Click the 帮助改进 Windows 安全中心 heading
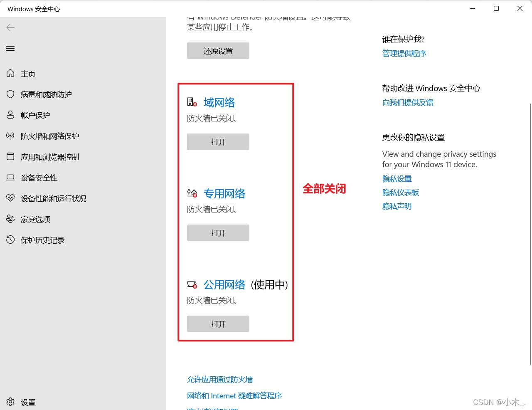This screenshot has height=410, width=532. click(431, 88)
